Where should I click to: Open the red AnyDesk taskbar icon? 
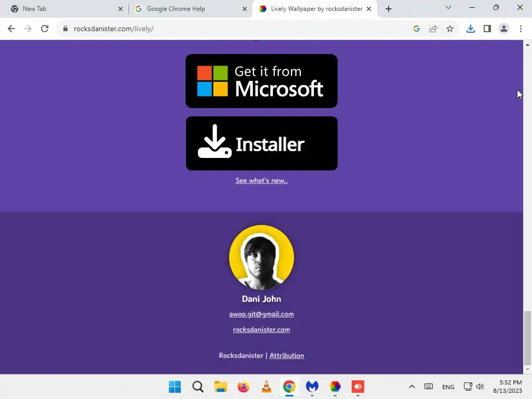coord(357,387)
